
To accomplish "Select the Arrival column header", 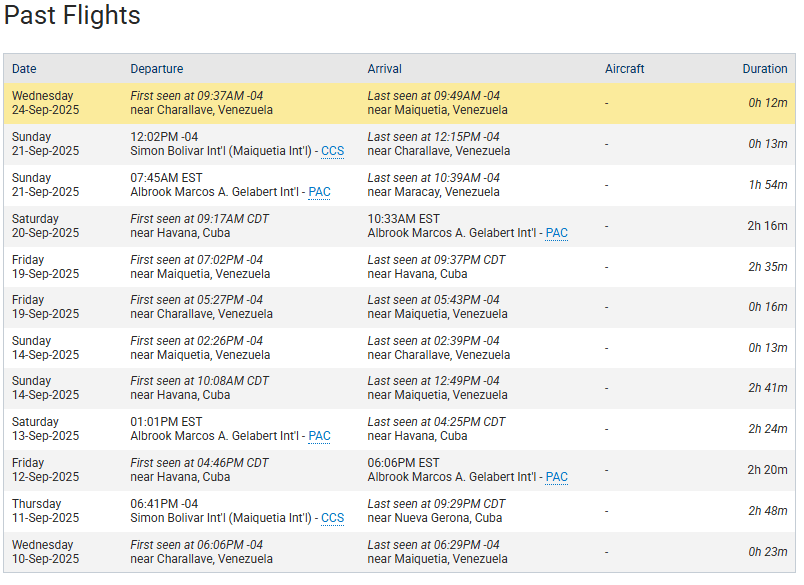I will pos(385,69).
